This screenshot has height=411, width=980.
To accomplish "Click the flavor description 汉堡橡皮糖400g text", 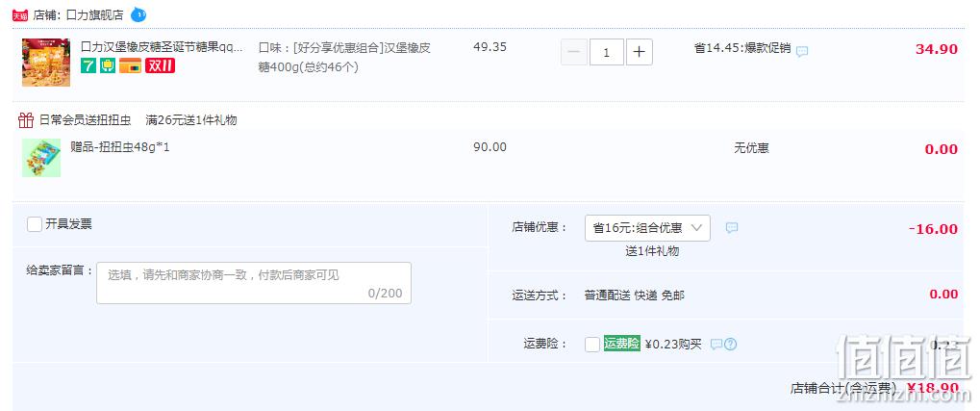I will (x=344, y=58).
